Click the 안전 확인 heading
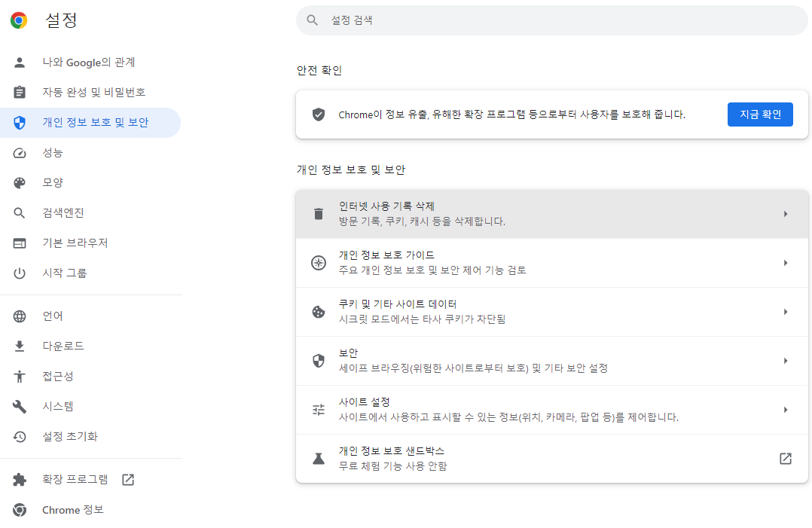This screenshot has width=812, height=528. [x=319, y=70]
